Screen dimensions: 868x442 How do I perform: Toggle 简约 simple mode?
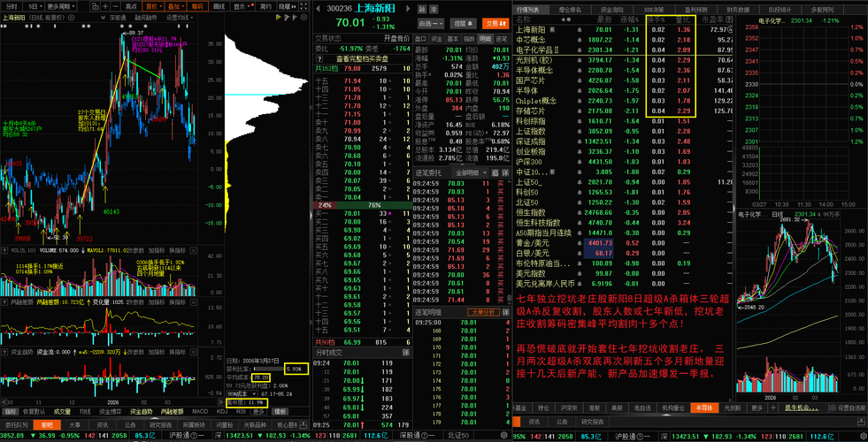tap(265, 6)
